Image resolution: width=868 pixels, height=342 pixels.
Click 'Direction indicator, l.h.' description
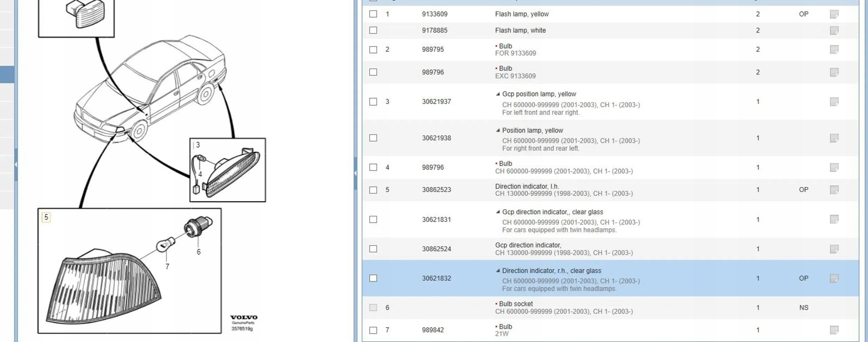pyautogui.click(x=527, y=186)
